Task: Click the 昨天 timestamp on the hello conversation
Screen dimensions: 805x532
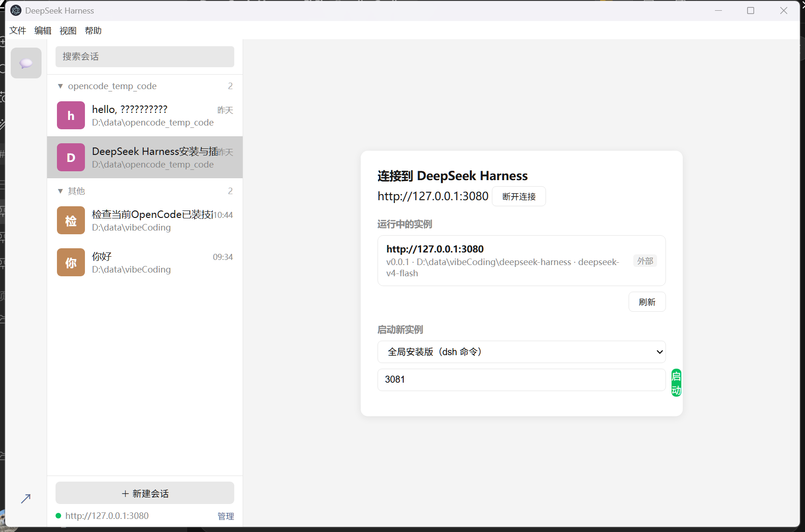Action: pos(225,110)
